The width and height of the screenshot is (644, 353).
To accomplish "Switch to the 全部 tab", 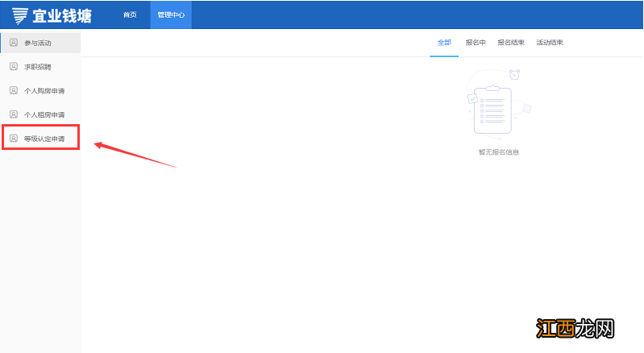I will (444, 43).
